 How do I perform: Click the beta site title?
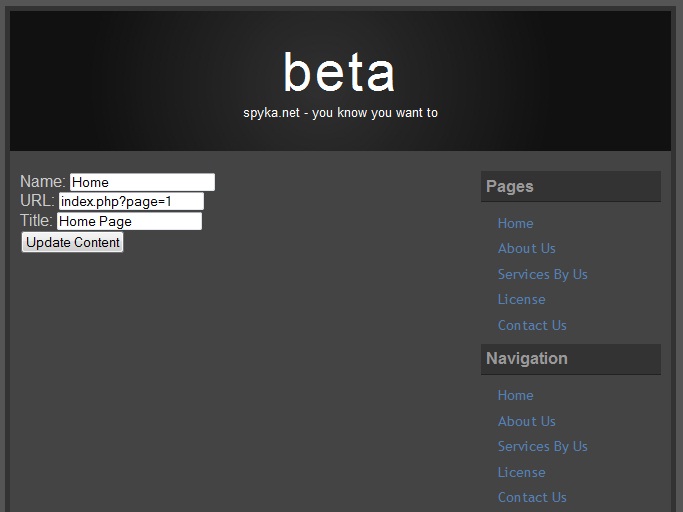coord(339,72)
